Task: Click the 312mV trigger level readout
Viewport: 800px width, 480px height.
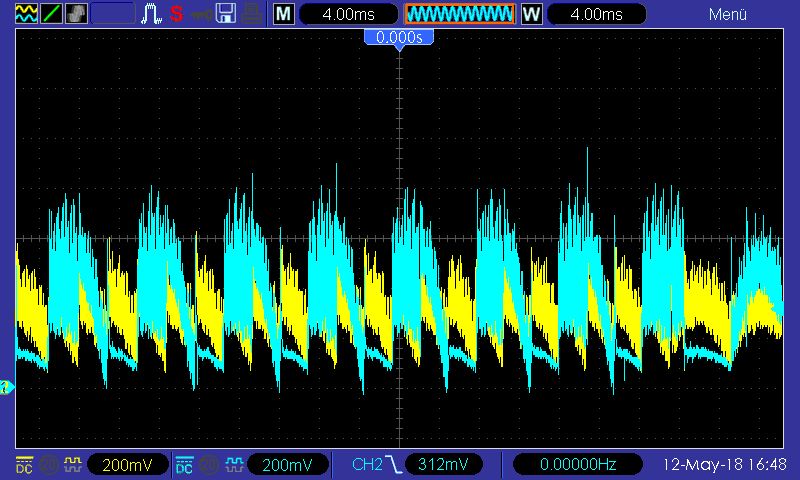Action: tap(442, 464)
